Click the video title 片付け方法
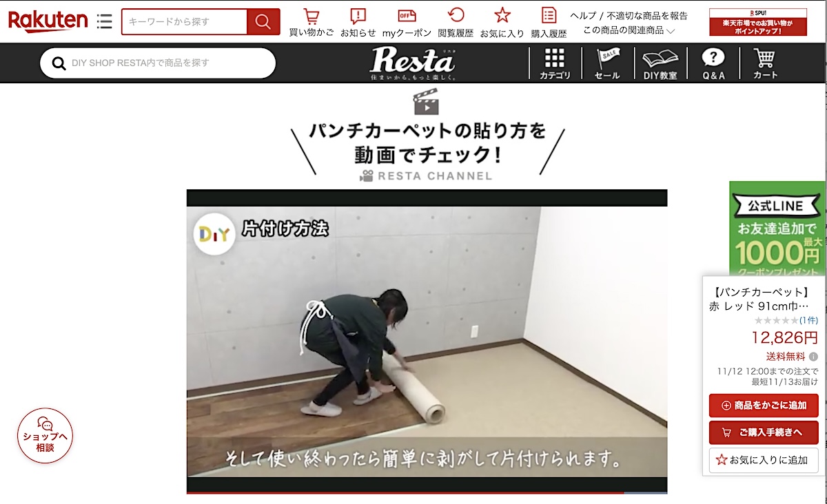Image resolution: width=827 pixels, height=504 pixels. [x=285, y=229]
